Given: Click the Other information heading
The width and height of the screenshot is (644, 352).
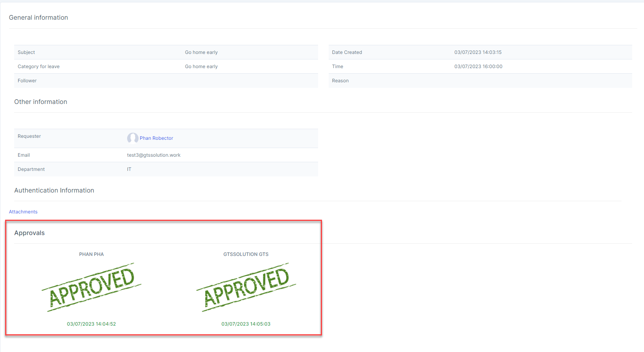Looking at the screenshot, I should [x=41, y=102].
